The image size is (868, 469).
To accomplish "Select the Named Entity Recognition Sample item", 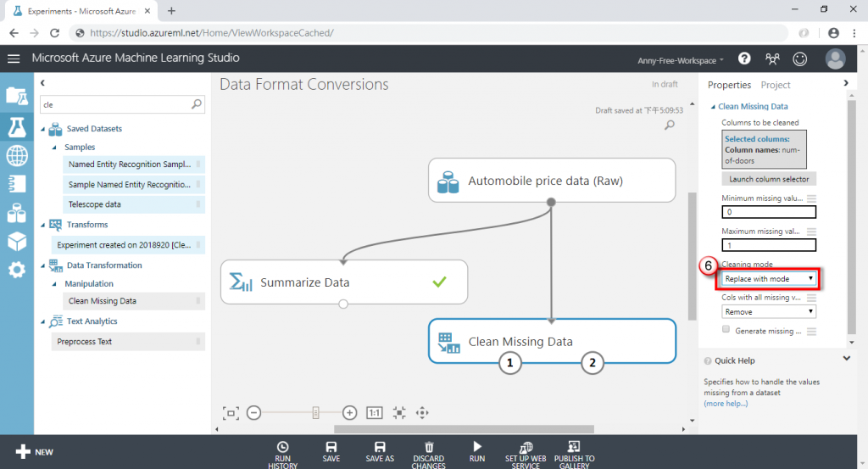I will [x=133, y=165].
